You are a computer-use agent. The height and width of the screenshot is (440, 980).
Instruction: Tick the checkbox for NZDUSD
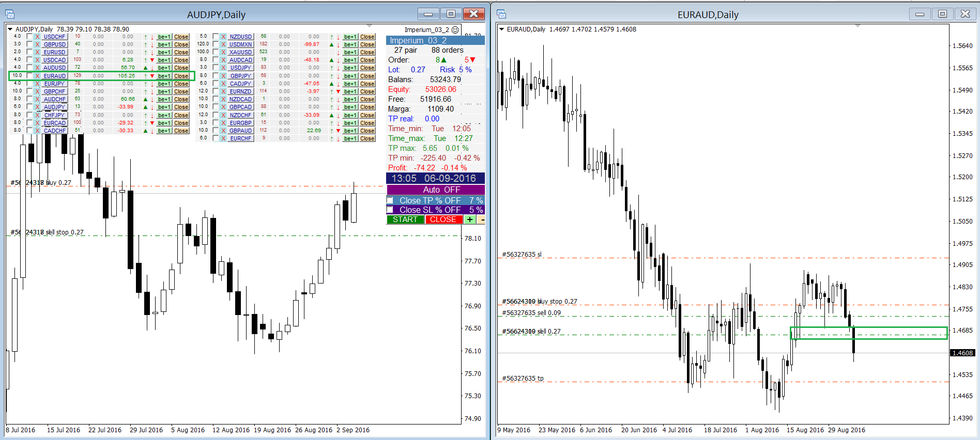[x=216, y=37]
